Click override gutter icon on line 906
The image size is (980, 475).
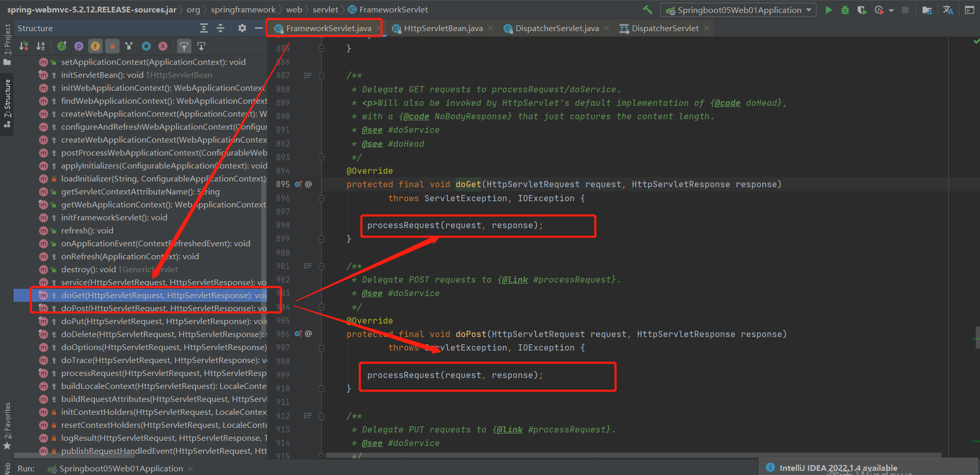298,334
